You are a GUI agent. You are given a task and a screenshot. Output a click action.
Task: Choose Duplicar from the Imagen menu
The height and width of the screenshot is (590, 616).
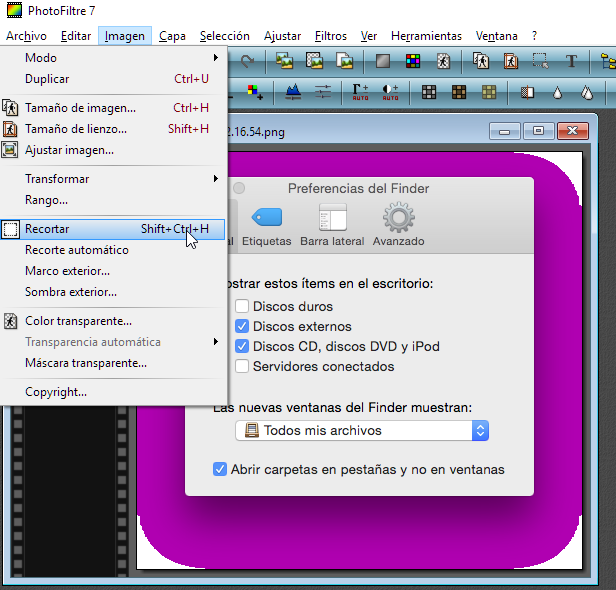(x=114, y=79)
